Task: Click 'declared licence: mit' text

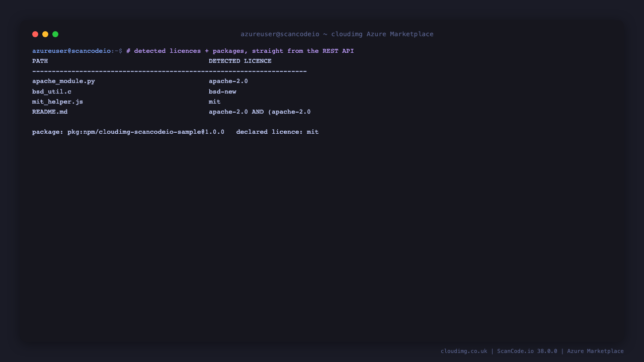Action: tap(277, 132)
